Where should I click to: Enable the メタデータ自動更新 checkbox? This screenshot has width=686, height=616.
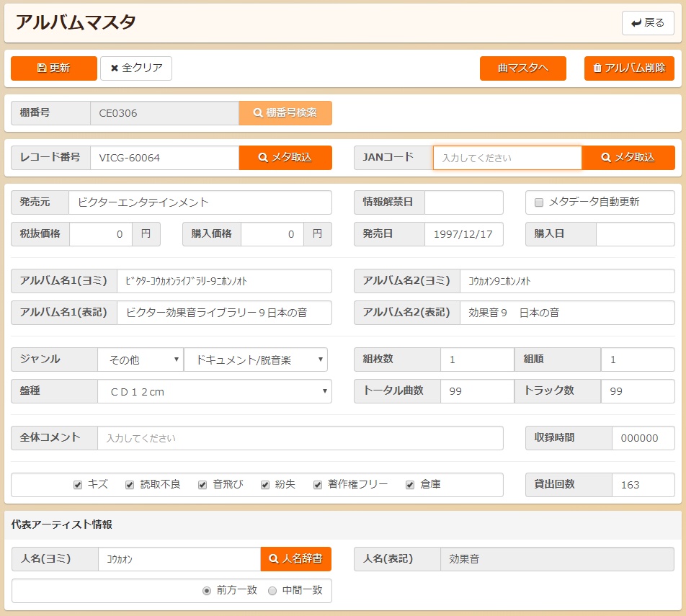(x=539, y=202)
